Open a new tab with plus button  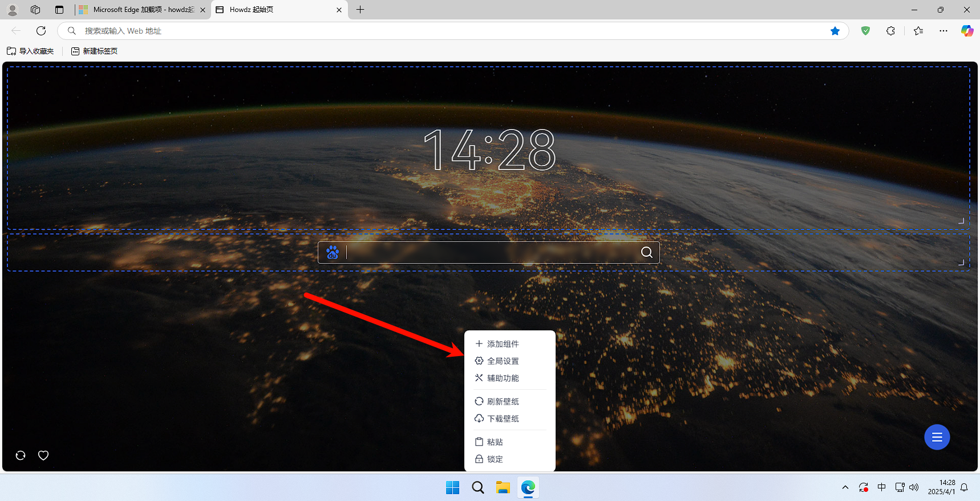point(360,10)
